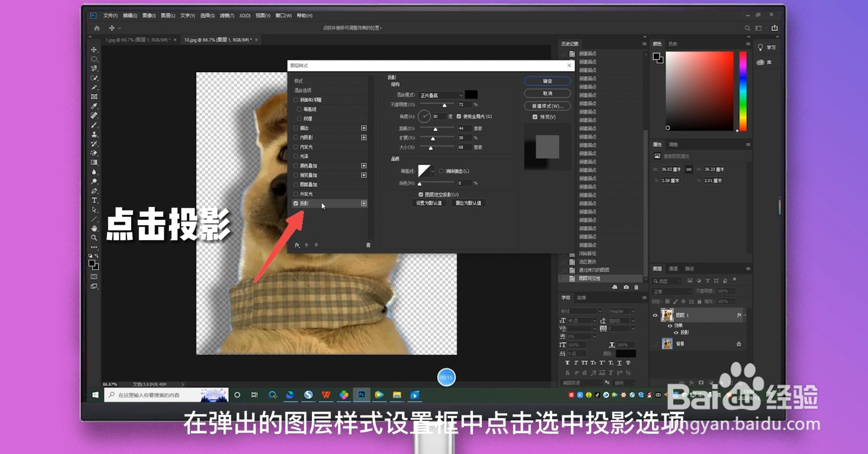This screenshot has width=868, height=454.
Task: Select the Crop tool
Action: coord(94,87)
